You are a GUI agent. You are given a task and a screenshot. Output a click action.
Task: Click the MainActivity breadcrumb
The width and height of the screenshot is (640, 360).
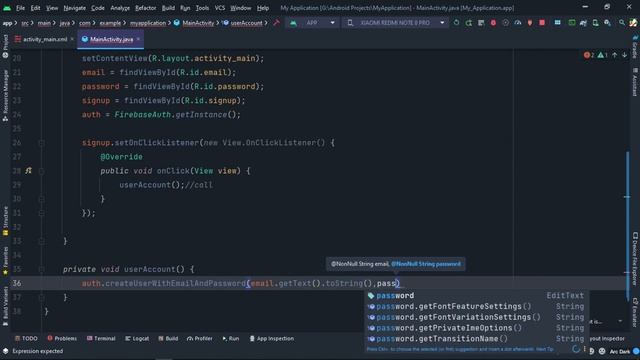click(198, 23)
